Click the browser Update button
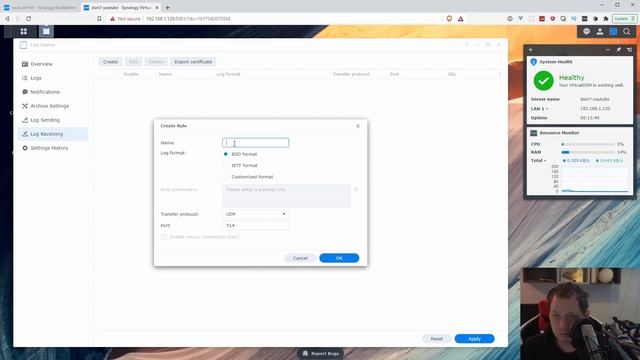This screenshot has width=640, height=360. tap(624, 19)
